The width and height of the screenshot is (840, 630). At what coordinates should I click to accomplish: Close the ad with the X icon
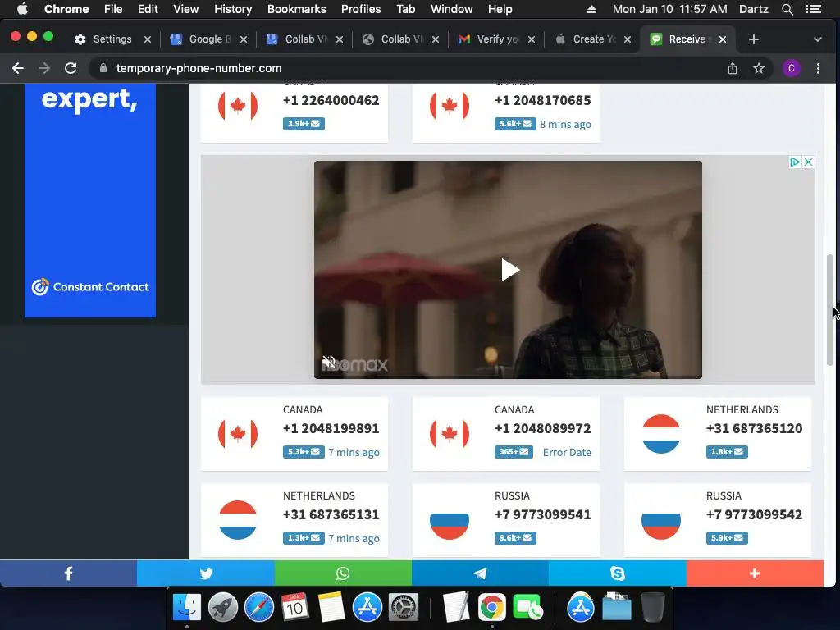(x=808, y=162)
